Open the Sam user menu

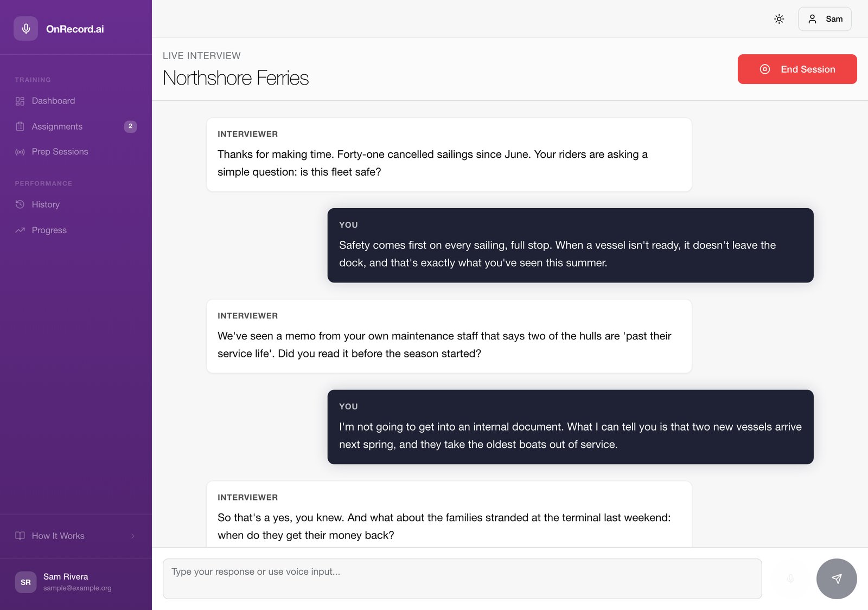825,19
